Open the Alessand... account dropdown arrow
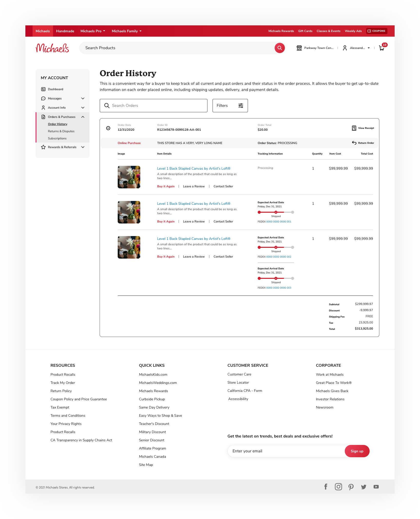420x519 pixels. pyautogui.click(x=369, y=48)
